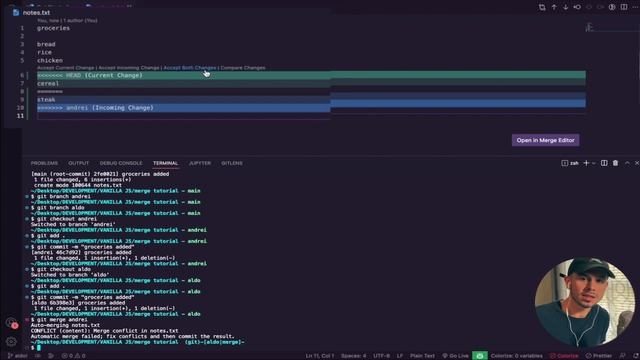Close the terminal panel
Viewport: 640px width, 360px height.
[x=637, y=163]
